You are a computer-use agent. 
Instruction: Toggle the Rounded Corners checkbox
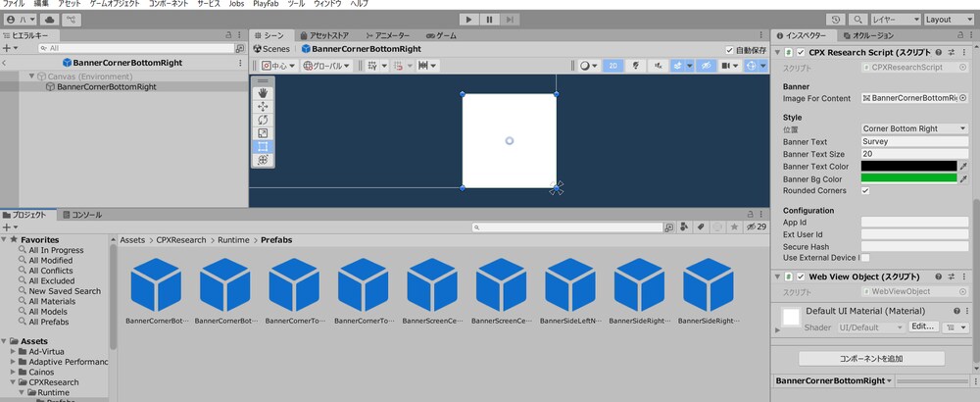point(865,190)
